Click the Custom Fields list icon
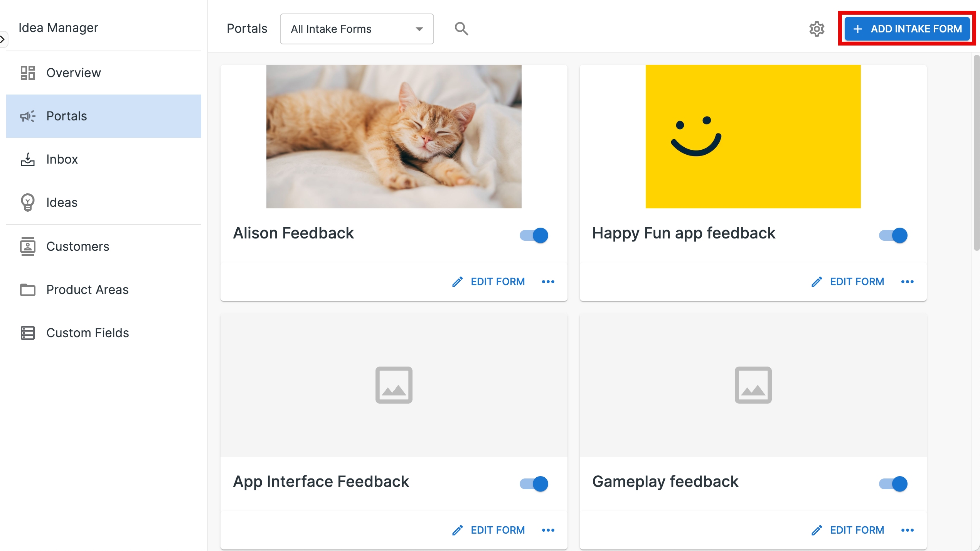This screenshot has width=980, height=551. tap(27, 333)
